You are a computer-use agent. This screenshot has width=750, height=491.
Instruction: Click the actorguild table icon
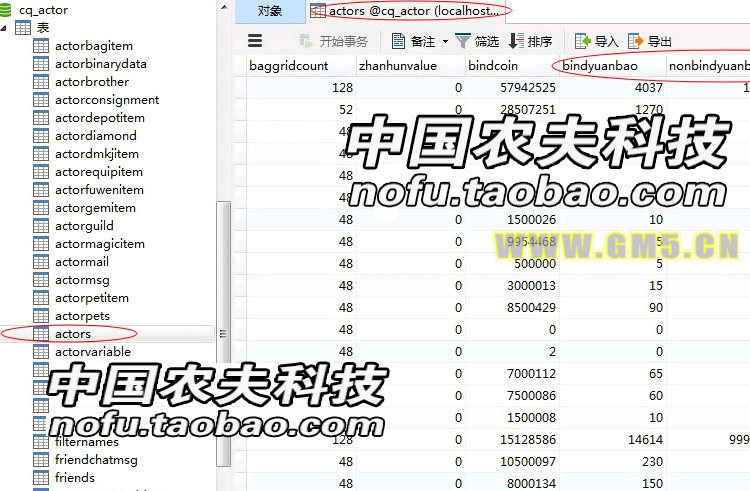click(x=41, y=226)
